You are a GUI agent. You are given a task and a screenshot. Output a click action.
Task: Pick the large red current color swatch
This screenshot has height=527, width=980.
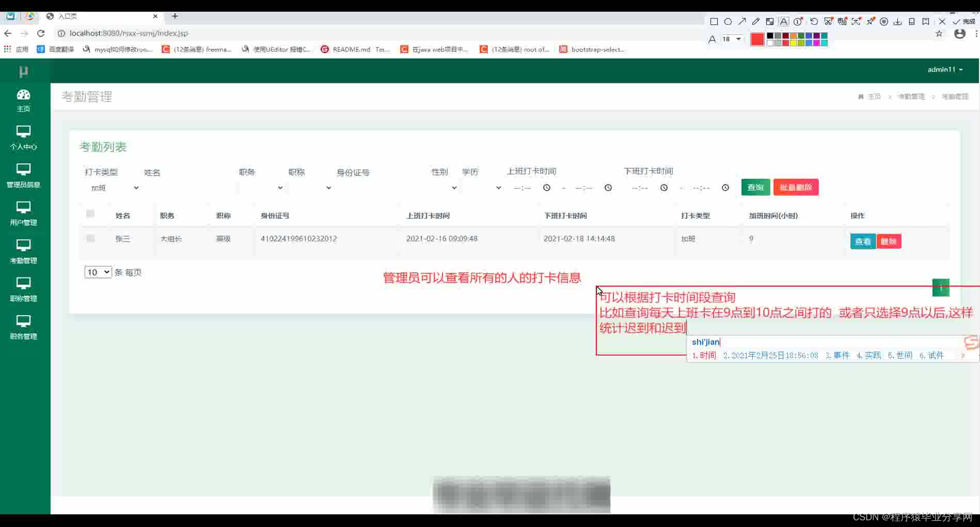(x=757, y=39)
